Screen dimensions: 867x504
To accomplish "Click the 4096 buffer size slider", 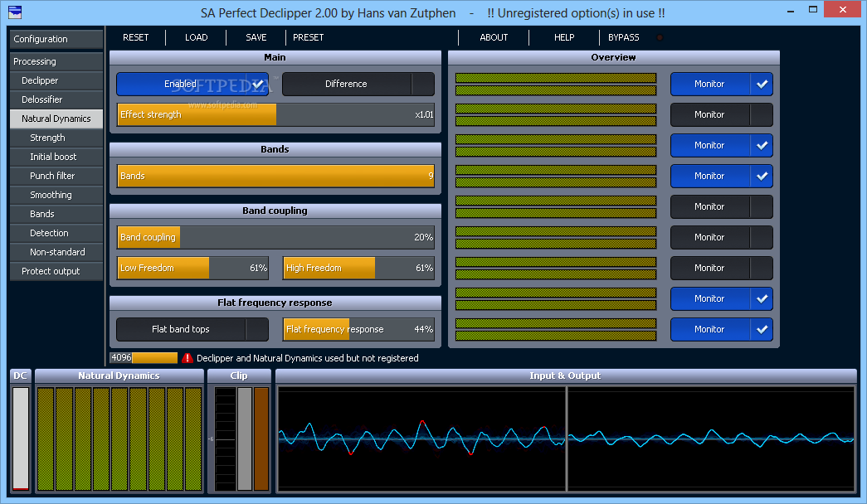I will [x=144, y=357].
